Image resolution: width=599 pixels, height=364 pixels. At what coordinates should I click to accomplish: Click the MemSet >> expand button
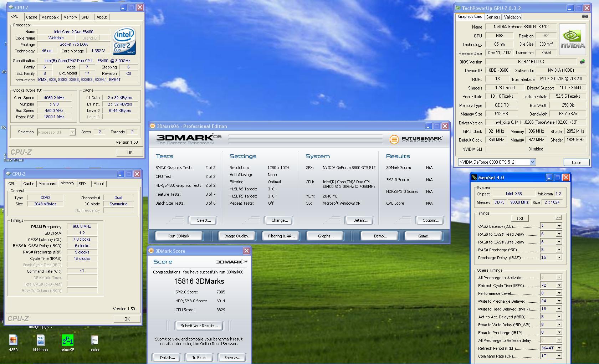[558, 217]
